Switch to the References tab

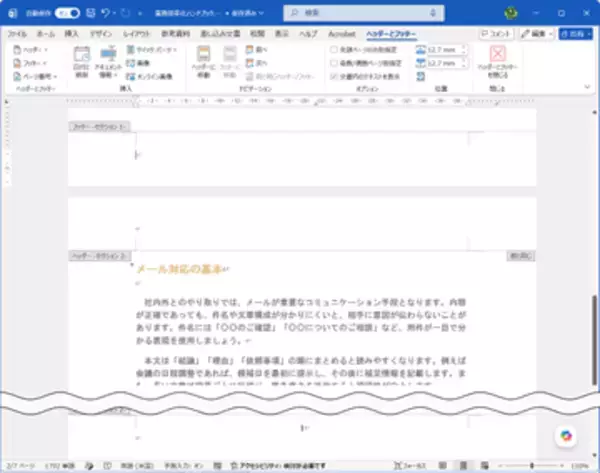175,34
